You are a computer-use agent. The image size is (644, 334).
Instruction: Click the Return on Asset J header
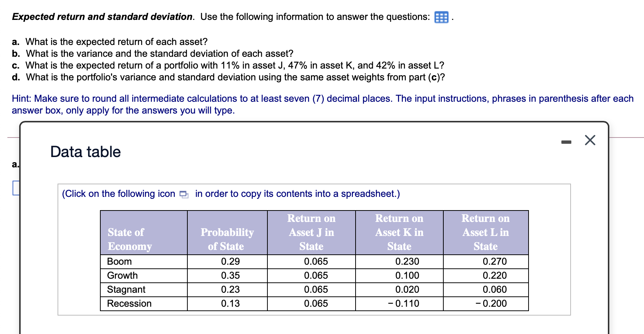(311, 232)
